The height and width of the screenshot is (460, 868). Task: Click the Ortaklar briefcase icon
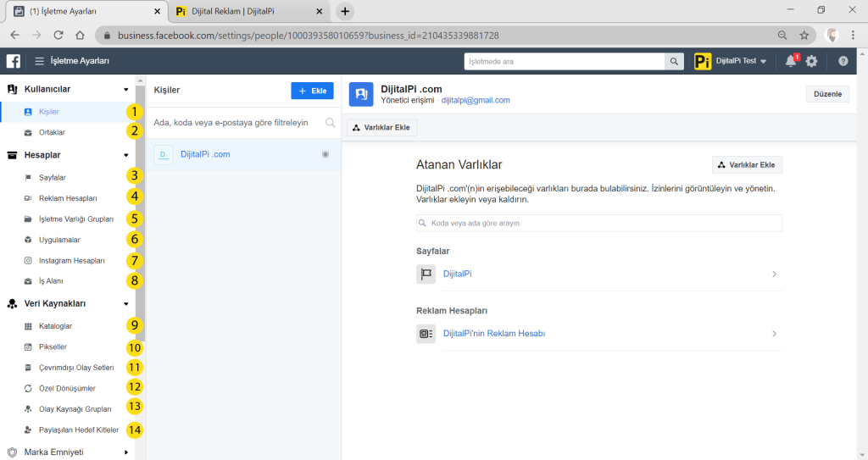point(28,133)
